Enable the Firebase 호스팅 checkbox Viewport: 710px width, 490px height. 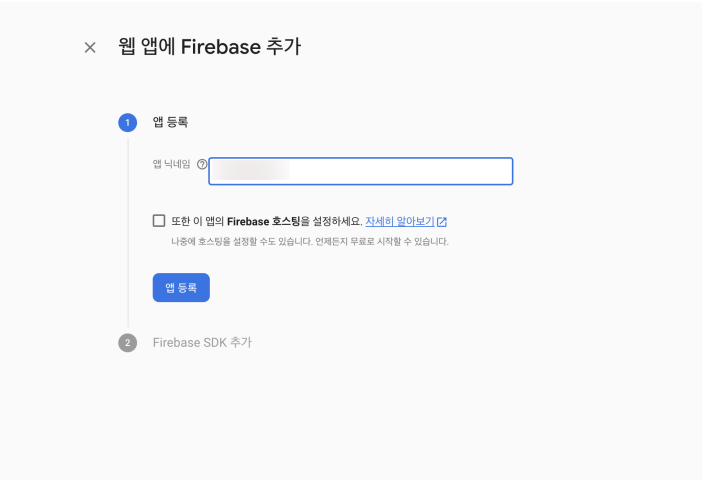(159, 221)
